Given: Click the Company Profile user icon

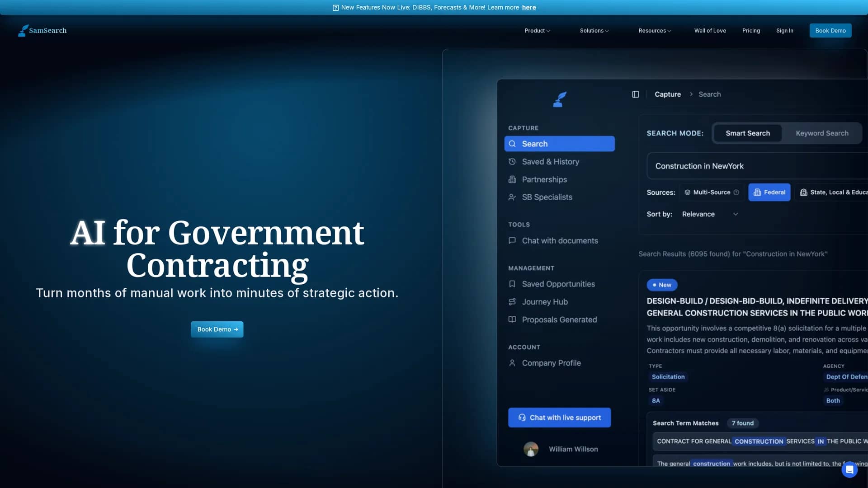Looking at the screenshot, I should [x=512, y=363].
